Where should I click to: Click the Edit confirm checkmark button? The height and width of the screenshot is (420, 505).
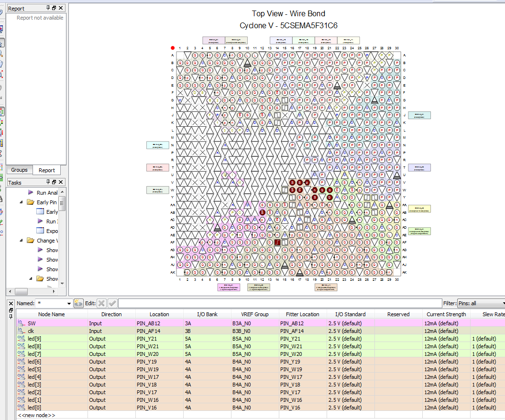pos(112,303)
